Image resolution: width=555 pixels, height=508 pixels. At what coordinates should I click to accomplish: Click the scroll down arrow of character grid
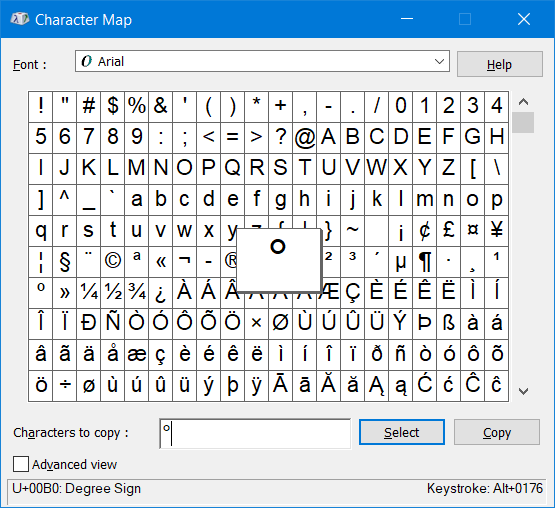523,391
